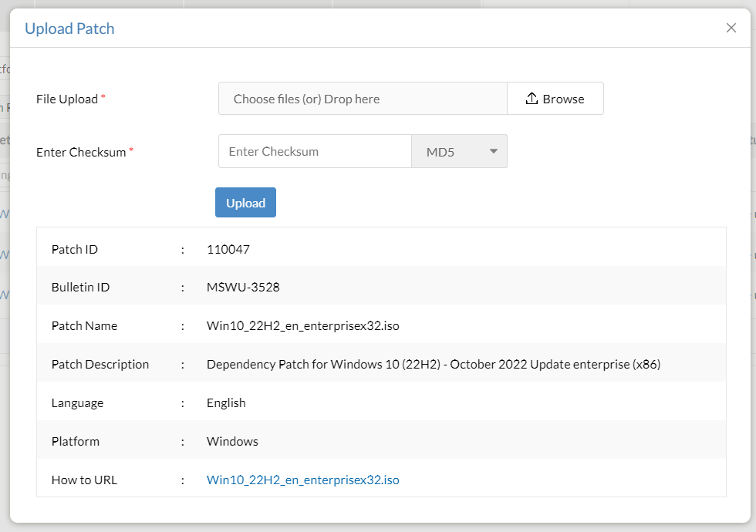Click the Upload Patch dialog title
Image resolution: width=756 pixels, height=532 pixels.
[69, 28]
